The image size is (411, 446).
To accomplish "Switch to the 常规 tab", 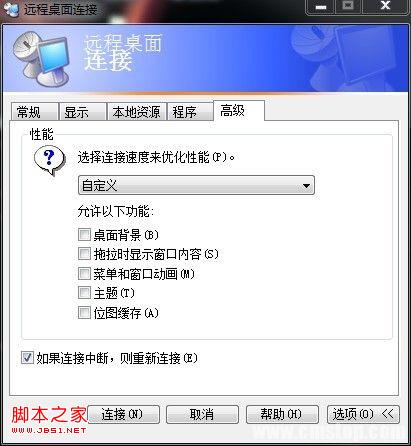I will (34, 112).
